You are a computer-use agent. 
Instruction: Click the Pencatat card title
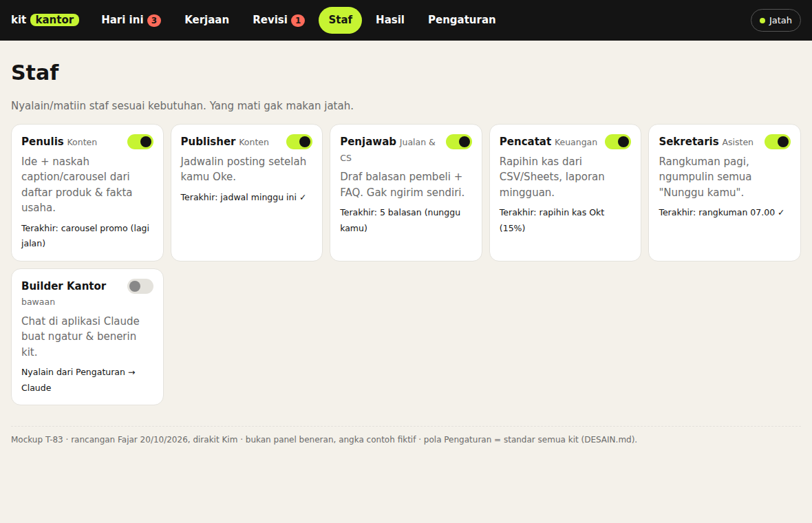pyautogui.click(x=525, y=141)
